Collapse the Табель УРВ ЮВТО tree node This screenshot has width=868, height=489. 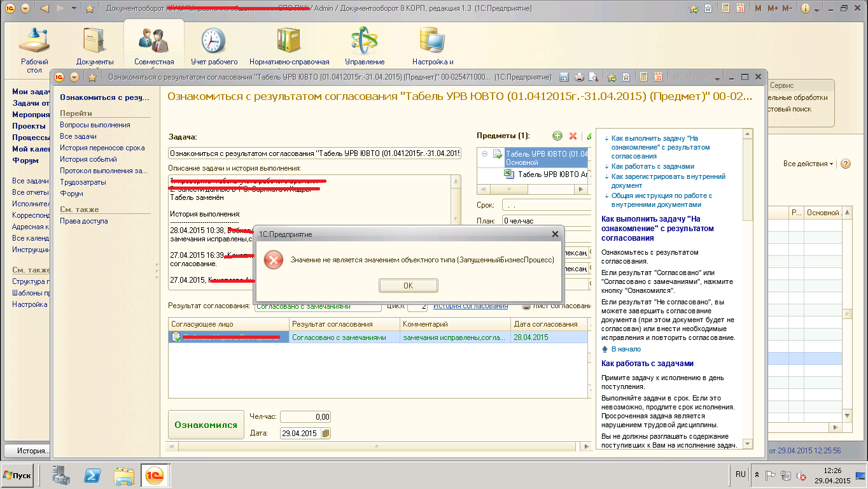(x=486, y=153)
